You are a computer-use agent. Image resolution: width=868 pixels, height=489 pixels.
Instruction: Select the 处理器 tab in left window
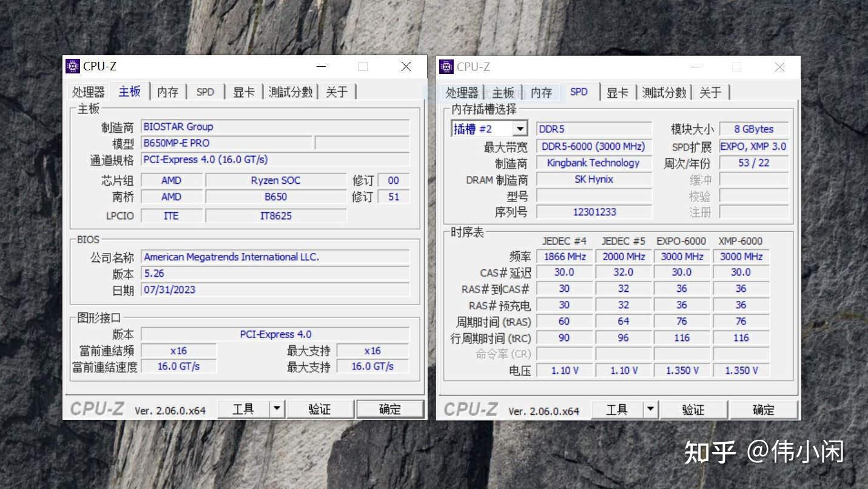[87, 92]
